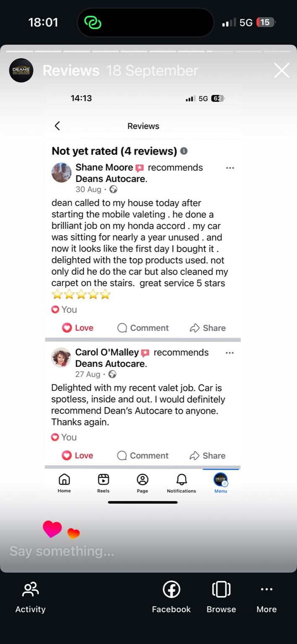Image resolution: width=297 pixels, height=644 pixels.
Task: Open options menu on Shane Moore's review
Action: (x=230, y=168)
